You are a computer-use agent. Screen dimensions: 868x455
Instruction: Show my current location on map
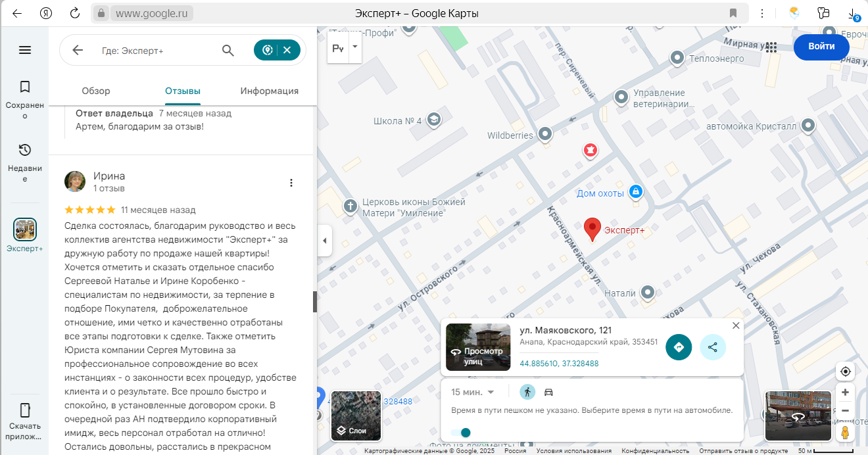(x=845, y=371)
